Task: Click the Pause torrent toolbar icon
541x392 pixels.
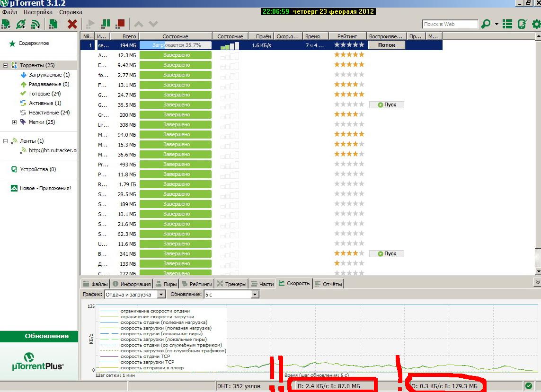Action: pos(105,24)
